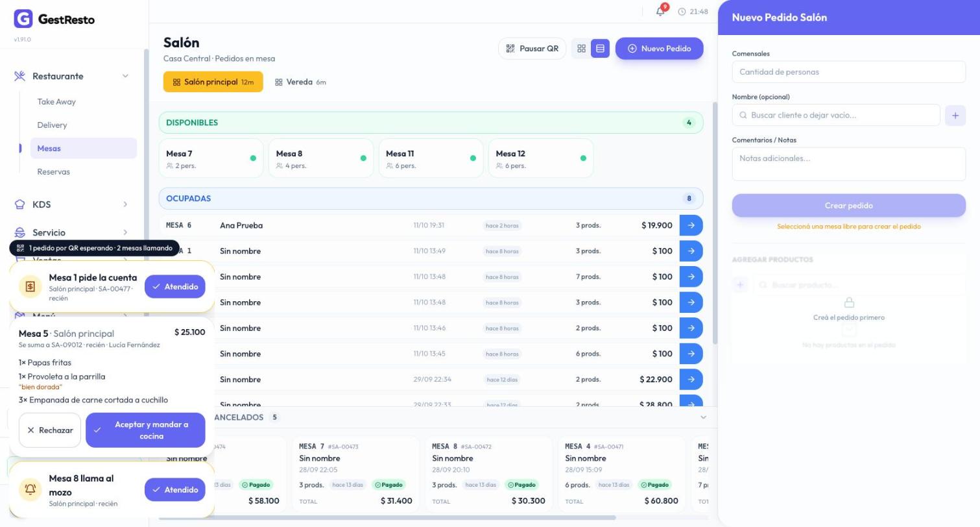Focus the Cantidad de personas field

[x=848, y=72]
